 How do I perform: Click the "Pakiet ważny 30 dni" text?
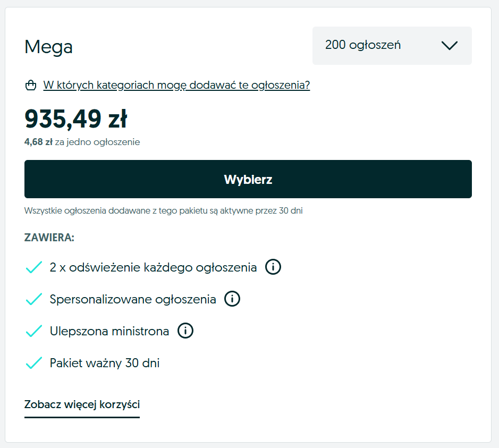point(105,363)
